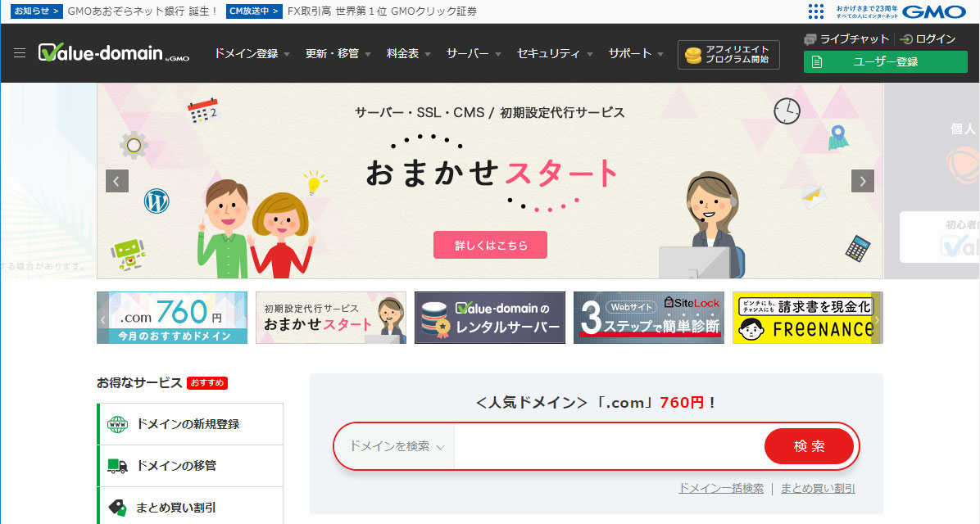Click the www globe icon for new domain

[x=117, y=425]
